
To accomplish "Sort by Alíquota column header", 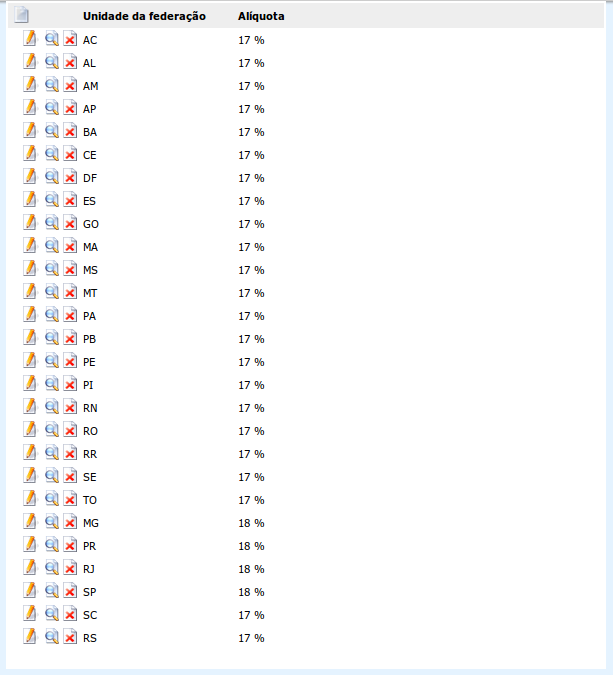I will click(261, 16).
